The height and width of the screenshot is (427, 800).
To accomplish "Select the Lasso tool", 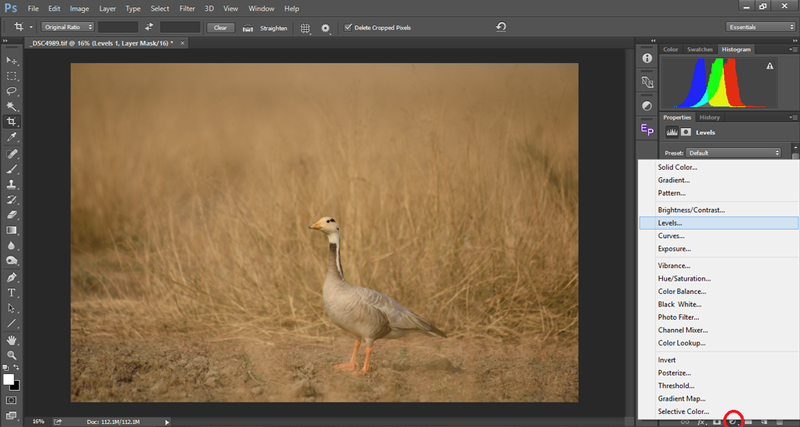I will 12,91.
